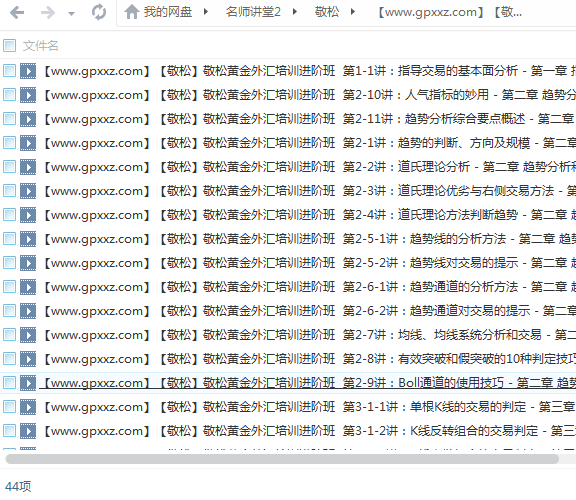
Task: Expand arrow after 我的网盘 breadcrumb
Action: pos(206,12)
